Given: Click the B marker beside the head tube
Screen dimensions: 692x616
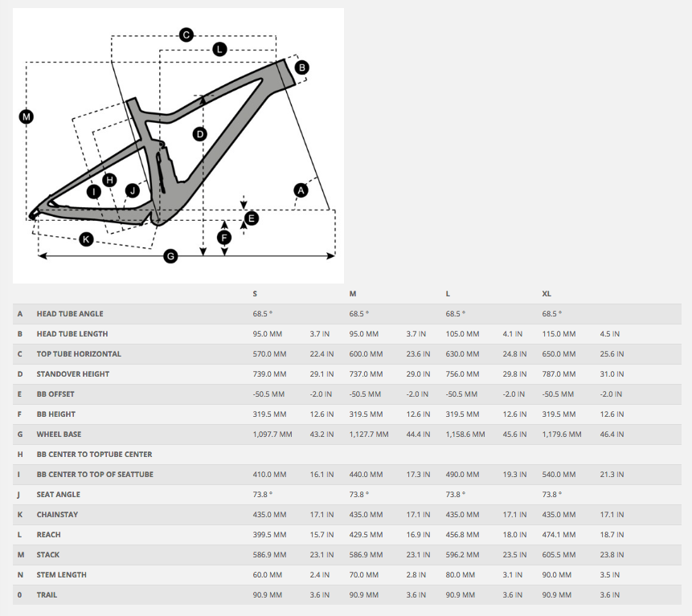Looking at the screenshot, I should pos(301,68).
